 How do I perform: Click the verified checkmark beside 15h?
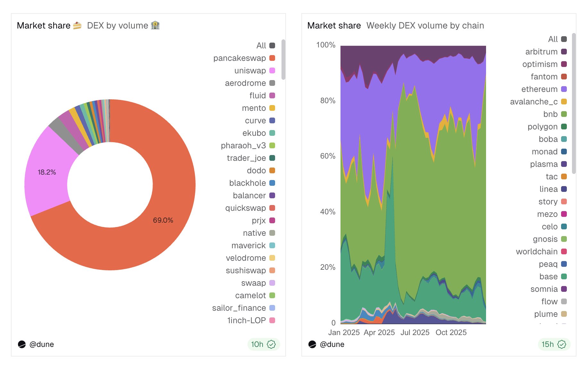pyautogui.click(x=562, y=344)
